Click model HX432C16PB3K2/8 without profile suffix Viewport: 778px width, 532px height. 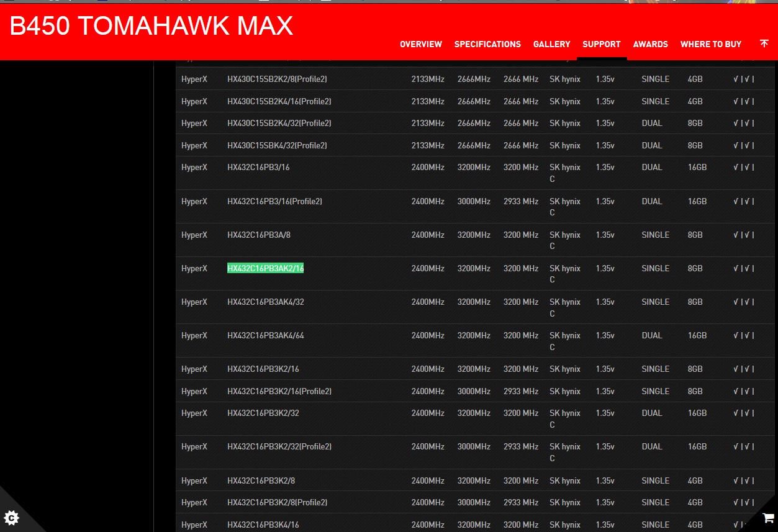coord(261,480)
